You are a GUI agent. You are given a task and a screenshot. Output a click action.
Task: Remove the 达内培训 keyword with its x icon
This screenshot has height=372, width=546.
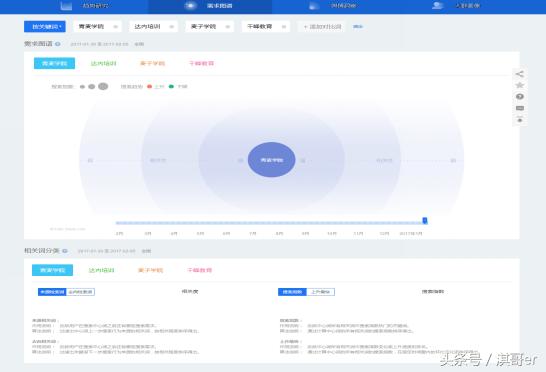point(172,27)
